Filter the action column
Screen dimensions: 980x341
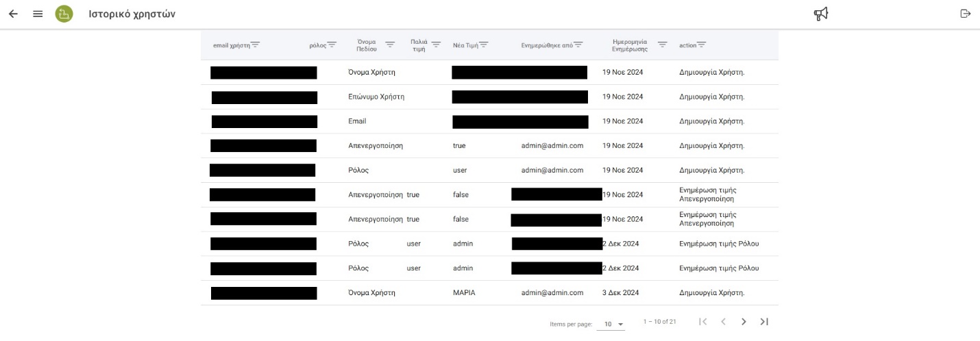[702, 45]
